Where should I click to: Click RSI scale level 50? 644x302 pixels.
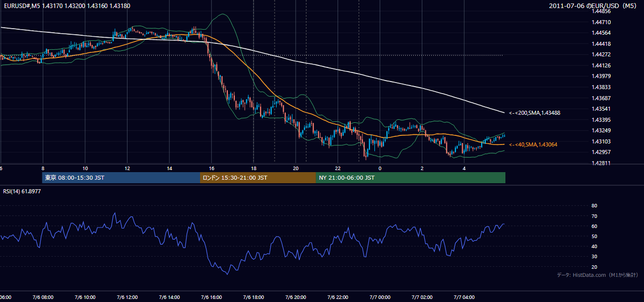[x=594, y=236]
